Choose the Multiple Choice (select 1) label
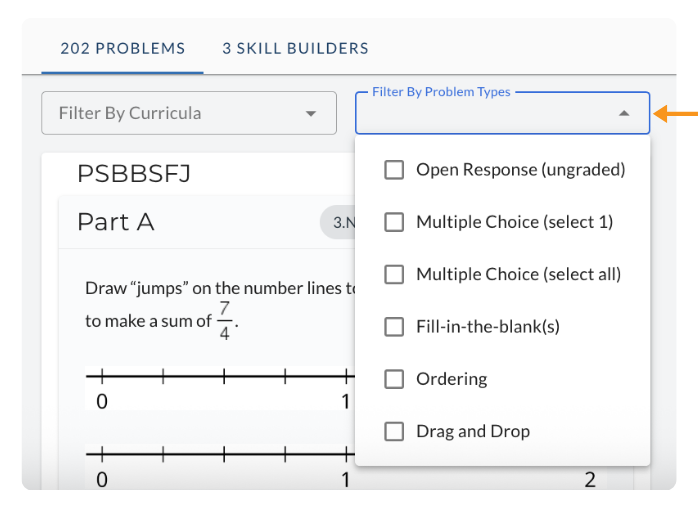698x508 pixels. tap(514, 222)
